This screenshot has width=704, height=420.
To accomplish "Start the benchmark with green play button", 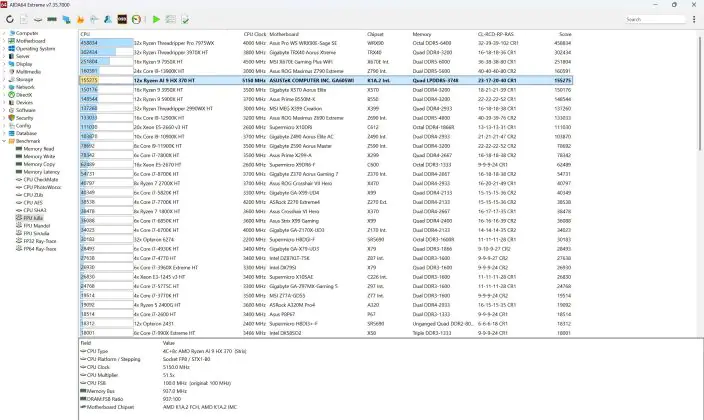I will [156, 19].
